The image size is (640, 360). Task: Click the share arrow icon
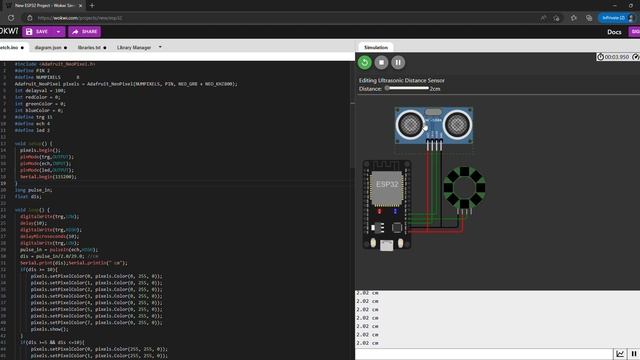tap(75, 32)
